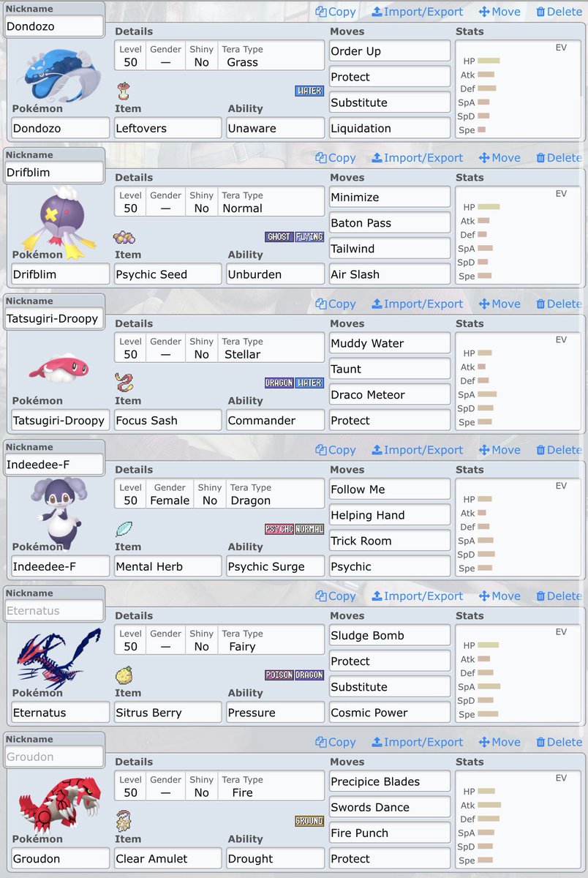Image resolution: width=588 pixels, height=878 pixels.
Task: Delete the Eternatus set
Action: [x=559, y=596]
